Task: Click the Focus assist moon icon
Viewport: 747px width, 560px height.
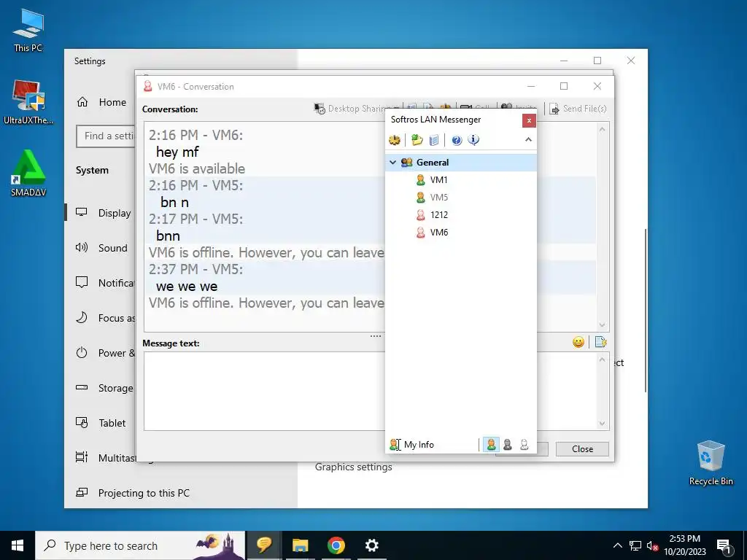Action: [82, 318]
